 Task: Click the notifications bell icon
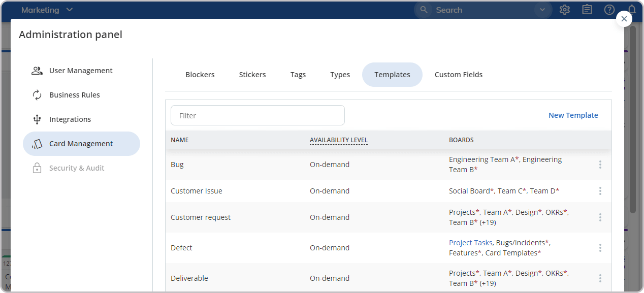pos(632,9)
